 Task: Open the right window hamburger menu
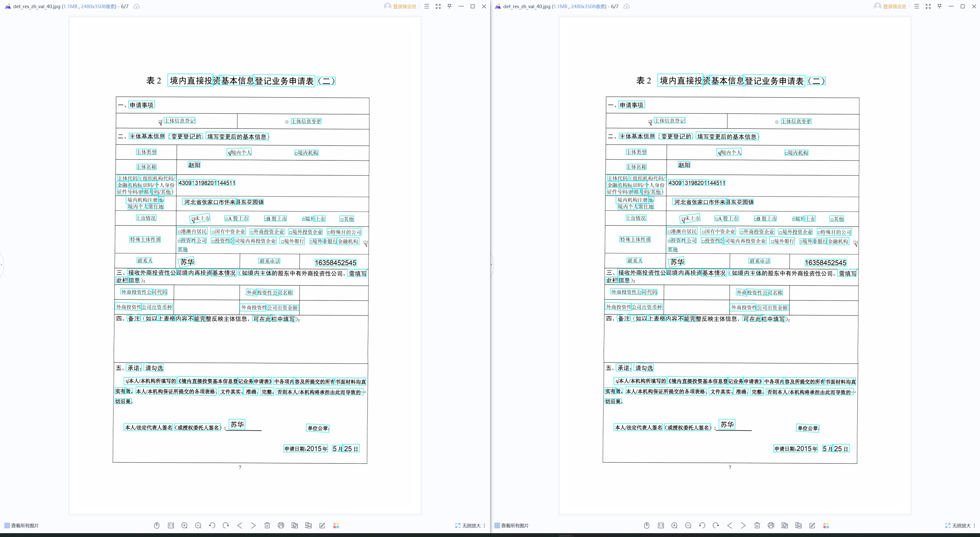[x=917, y=6]
